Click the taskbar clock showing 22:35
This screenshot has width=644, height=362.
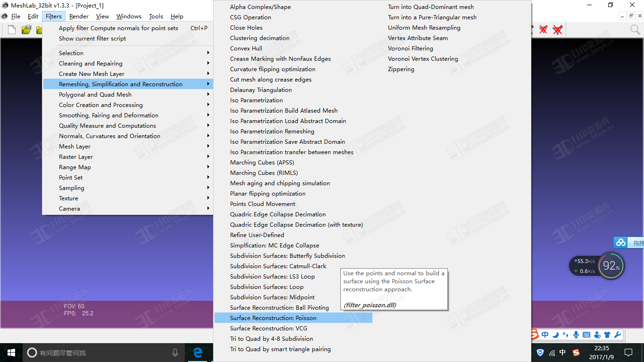tap(602, 353)
